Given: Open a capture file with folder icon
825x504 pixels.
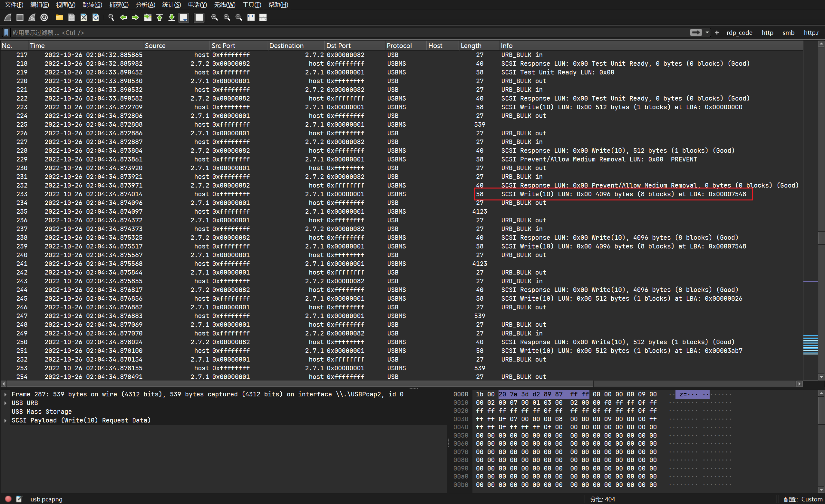Looking at the screenshot, I should coord(60,17).
